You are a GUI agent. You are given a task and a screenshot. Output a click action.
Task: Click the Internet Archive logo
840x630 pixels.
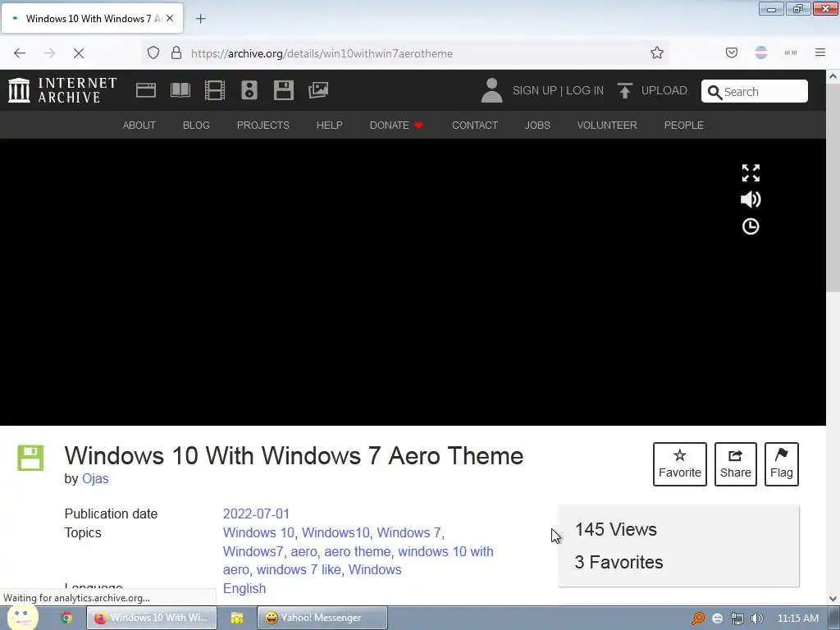[x=62, y=90]
